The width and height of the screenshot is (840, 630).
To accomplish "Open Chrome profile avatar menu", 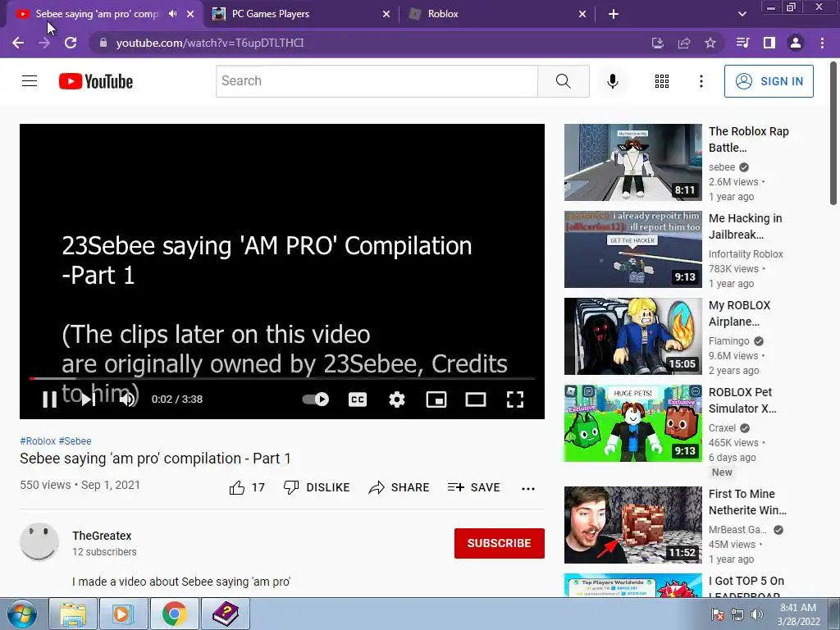I will coord(796,43).
